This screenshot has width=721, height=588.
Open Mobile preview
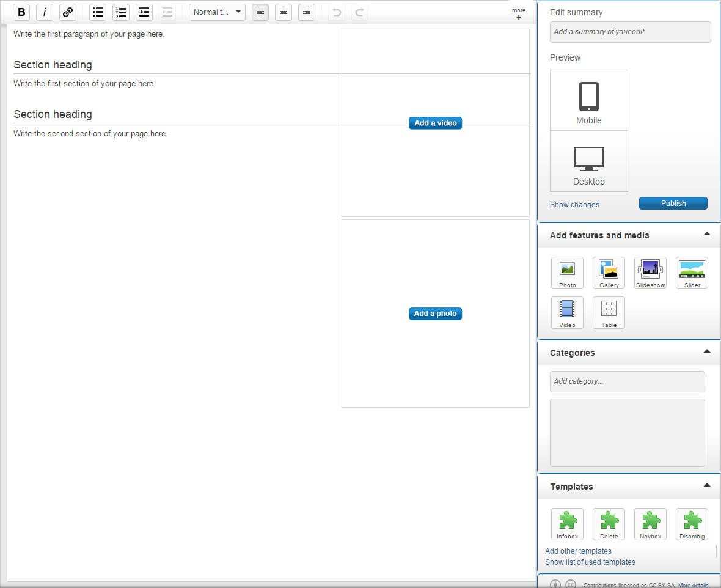589,100
